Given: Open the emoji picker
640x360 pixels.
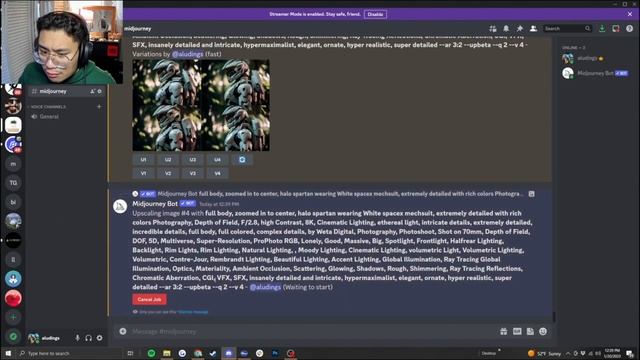Looking at the screenshot, I should pyautogui.click(x=543, y=331).
